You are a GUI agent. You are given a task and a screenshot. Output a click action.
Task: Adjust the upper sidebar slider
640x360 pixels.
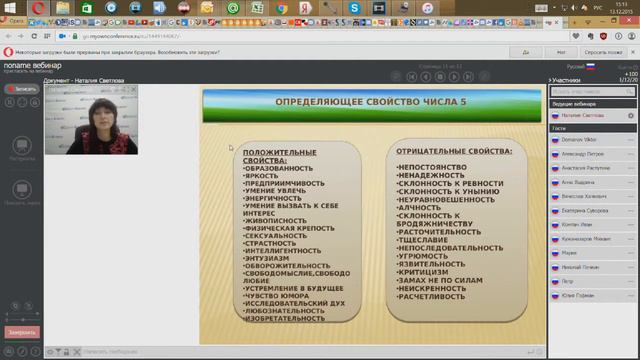click(22, 313)
